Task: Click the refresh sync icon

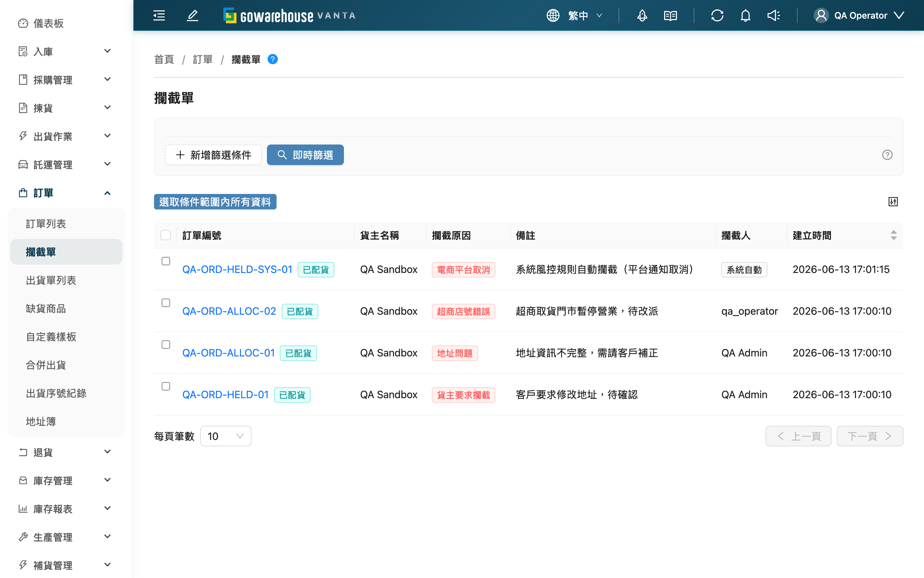Action: (717, 16)
